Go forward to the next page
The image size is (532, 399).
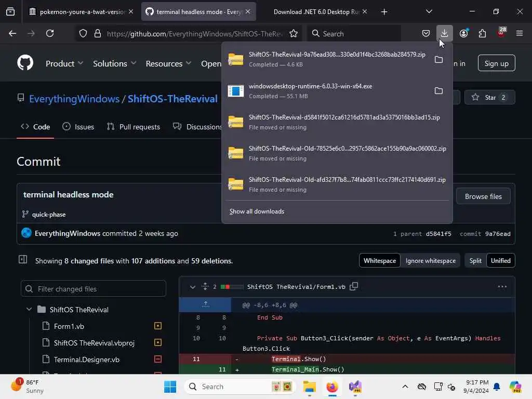[x=31, y=33]
